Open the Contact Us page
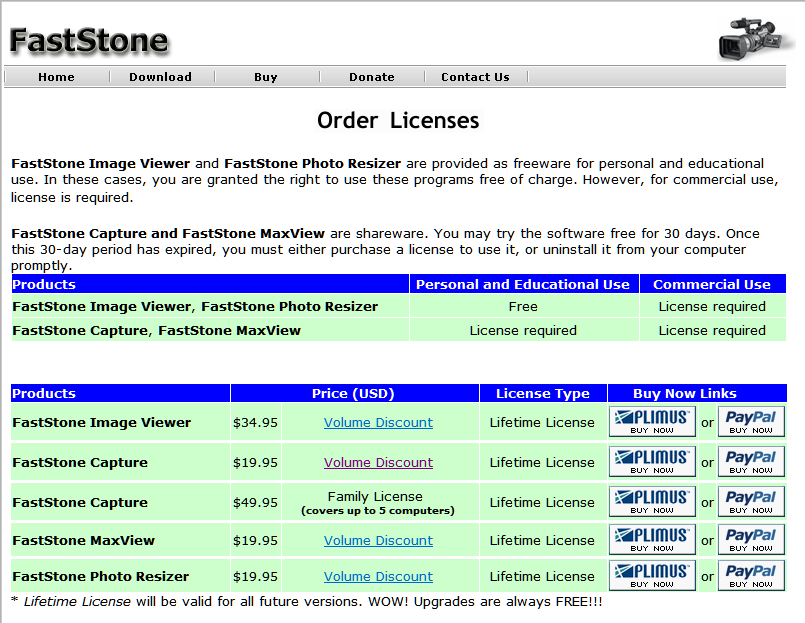Screen dimensions: 805x623 pyautogui.click(x=475, y=77)
